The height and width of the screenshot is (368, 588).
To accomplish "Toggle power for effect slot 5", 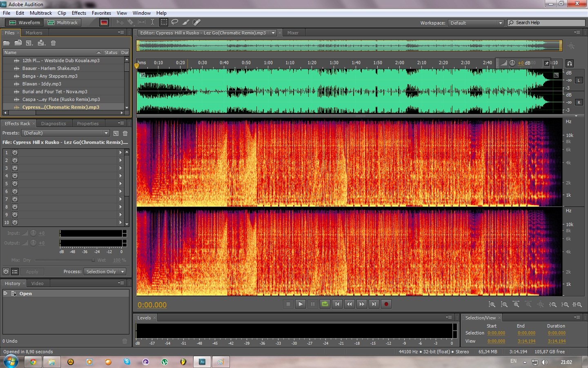I will [15, 183].
